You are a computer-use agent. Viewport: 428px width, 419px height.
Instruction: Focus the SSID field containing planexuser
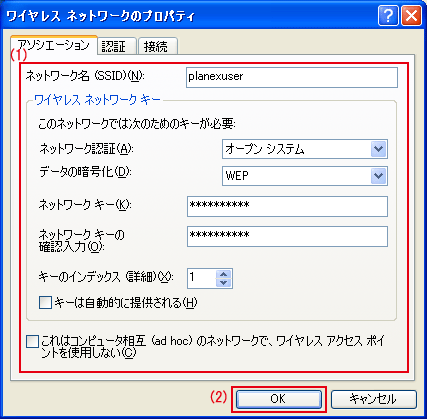(292, 77)
